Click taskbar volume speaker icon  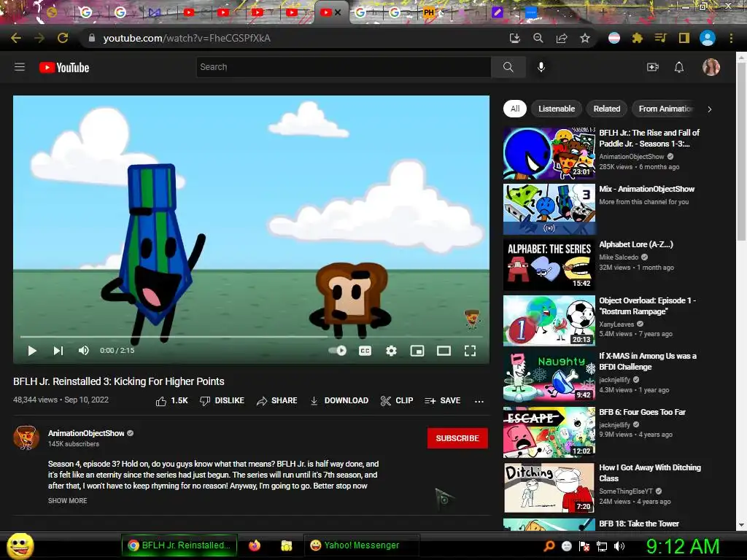click(619, 546)
